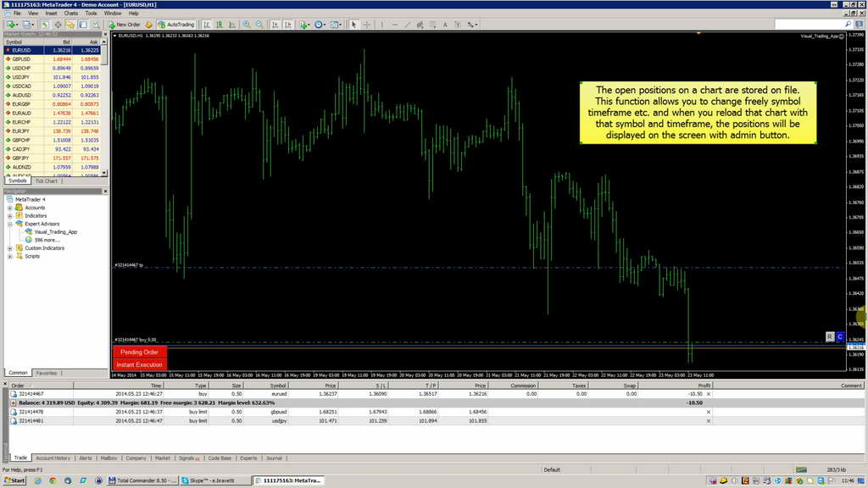Click the blue C button on chart

click(x=840, y=336)
